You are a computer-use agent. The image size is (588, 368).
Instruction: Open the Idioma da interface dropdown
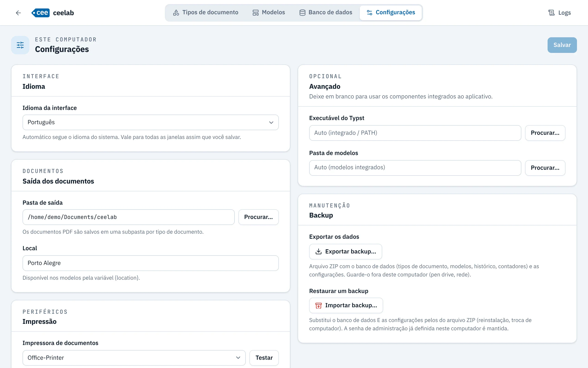tap(151, 122)
